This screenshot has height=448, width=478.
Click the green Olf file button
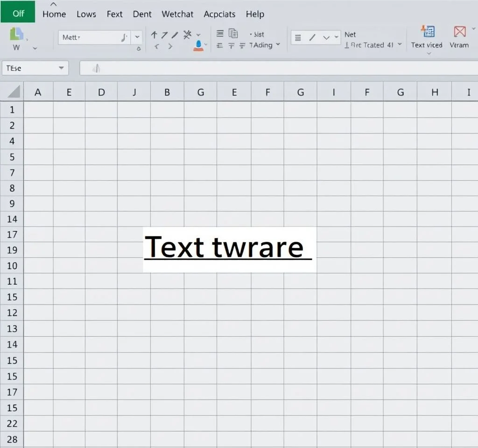pyautogui.click(x=18, y=13)
